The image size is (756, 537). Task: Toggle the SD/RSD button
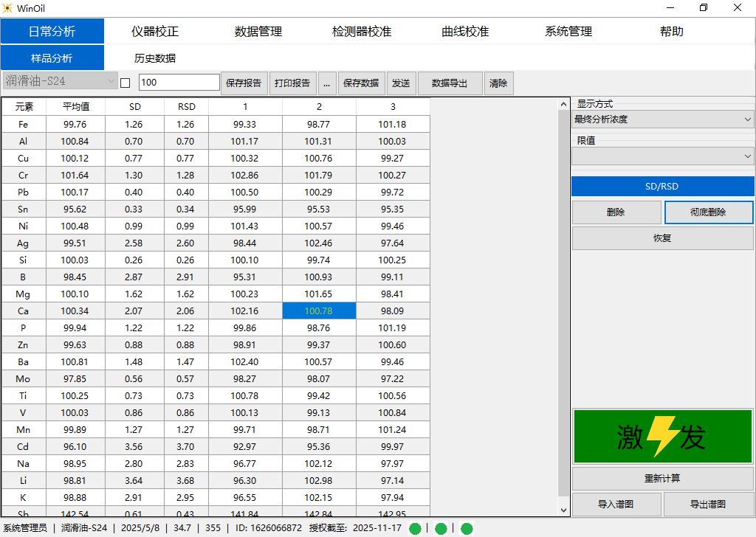pyautogui.click(x=662, y=186)
